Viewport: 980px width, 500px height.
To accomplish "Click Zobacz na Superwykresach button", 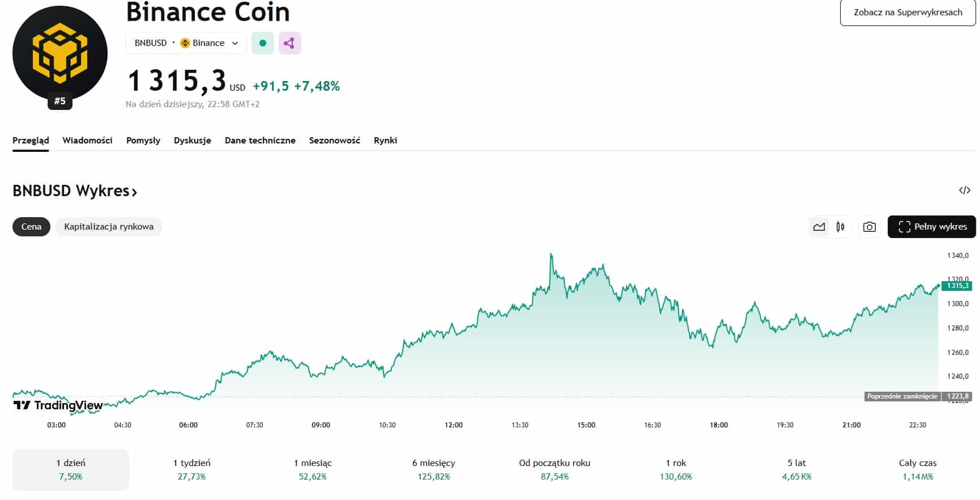I will tap(907, 12).
